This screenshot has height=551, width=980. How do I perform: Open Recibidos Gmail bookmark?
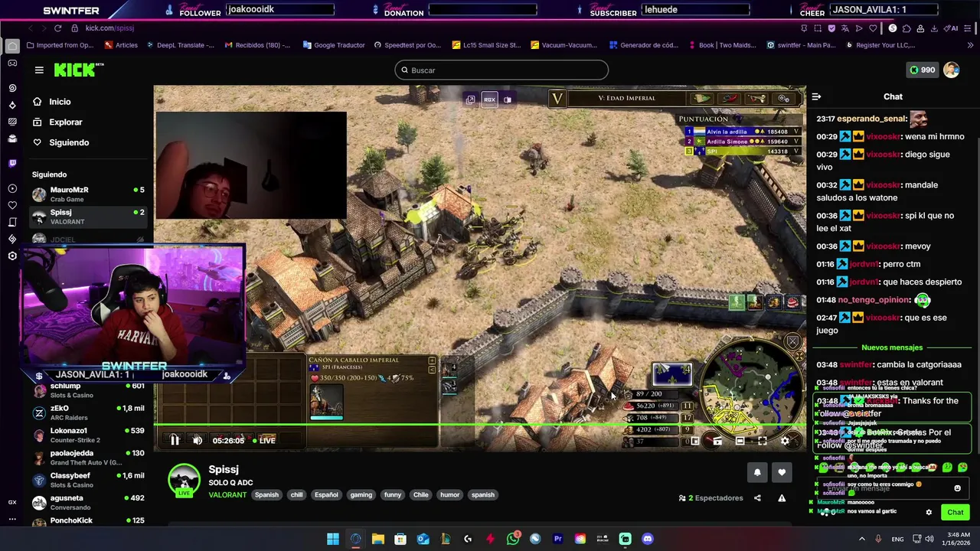tap(257, 45)
